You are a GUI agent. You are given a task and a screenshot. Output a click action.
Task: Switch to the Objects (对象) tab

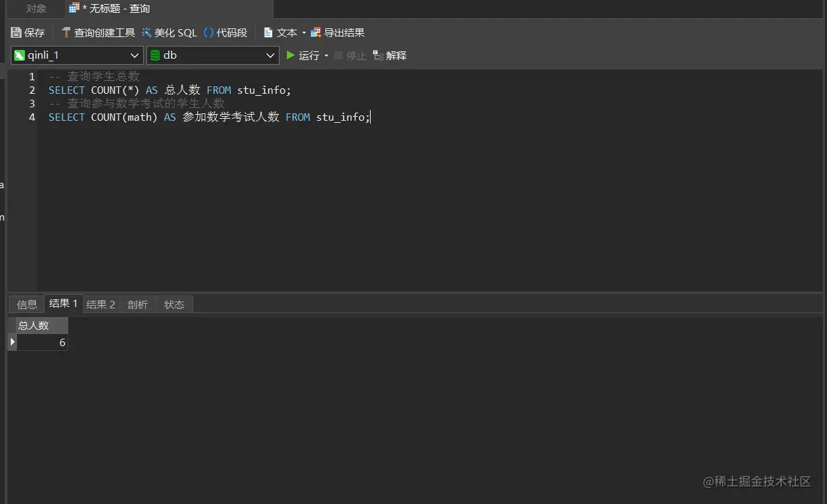coord(36,9)
